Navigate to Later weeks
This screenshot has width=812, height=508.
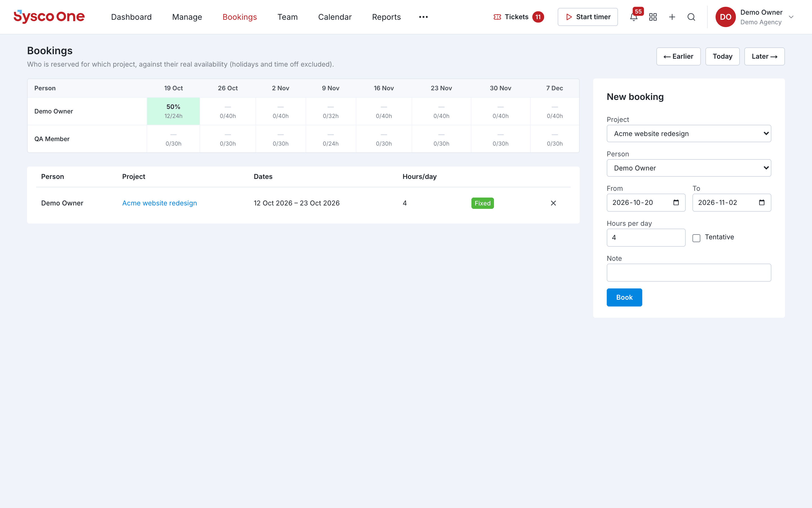[764, 56]
